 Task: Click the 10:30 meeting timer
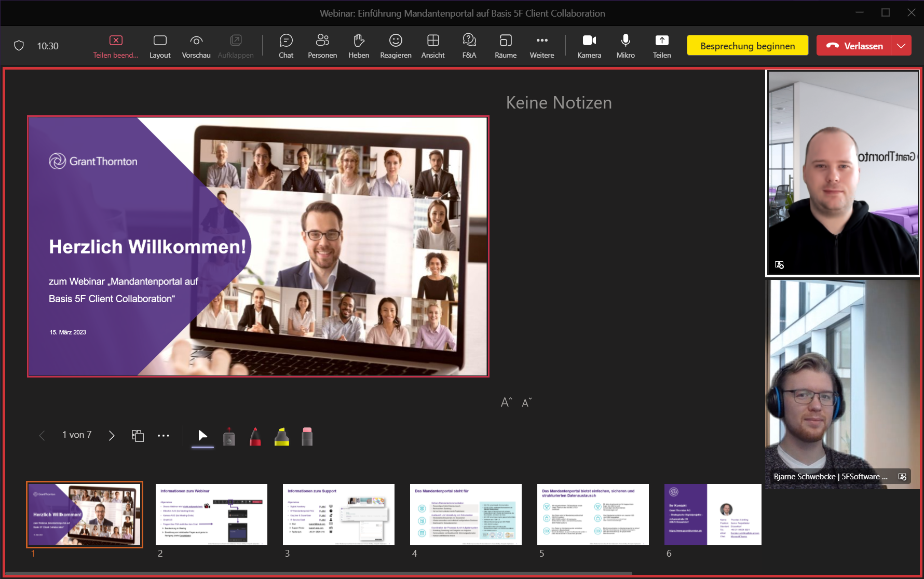(x=48, y=46)
